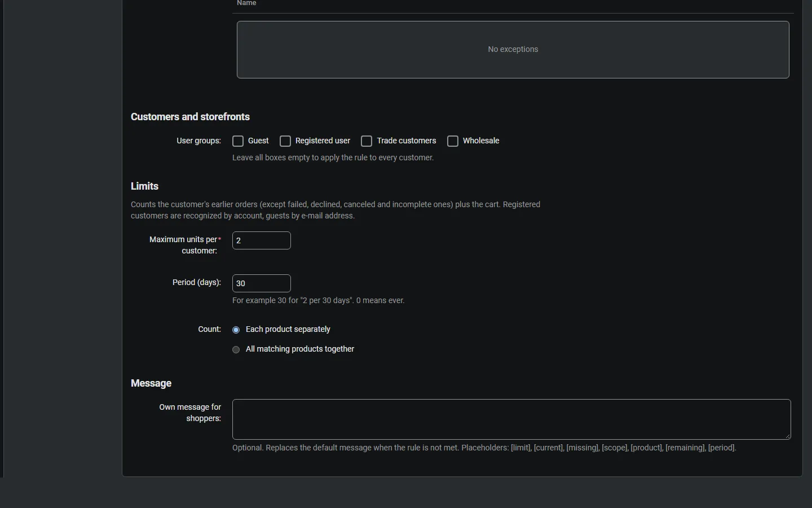This screenshot has height=508, width=812.
Task: Click the placeholders hint below the message box
Action: click(484, 448)
